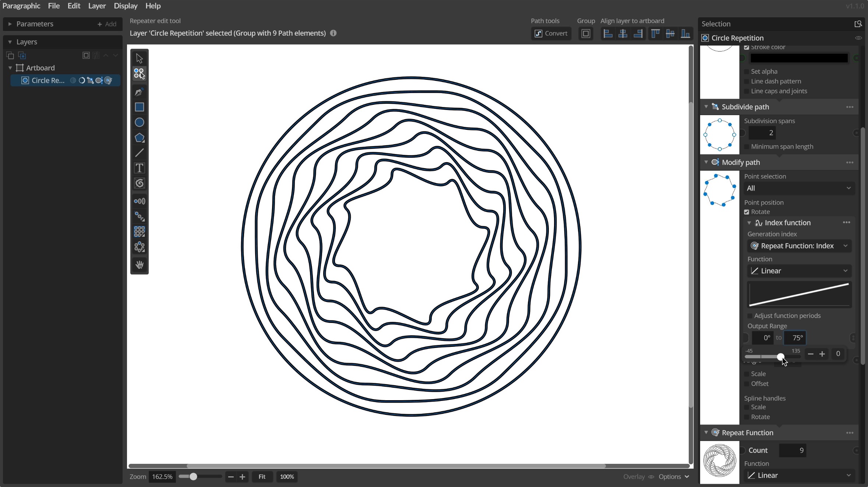Open Repeat Function options menu (three dots)
Screen dimensions: 868x487
pyautogui.click(x=850, y=433)
